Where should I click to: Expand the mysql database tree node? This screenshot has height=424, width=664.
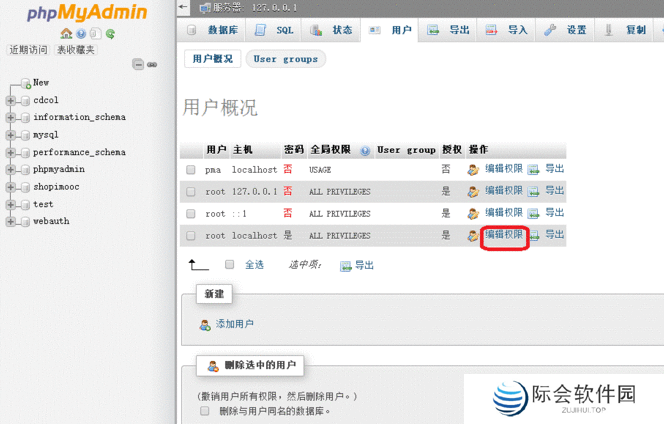(10, 135)
